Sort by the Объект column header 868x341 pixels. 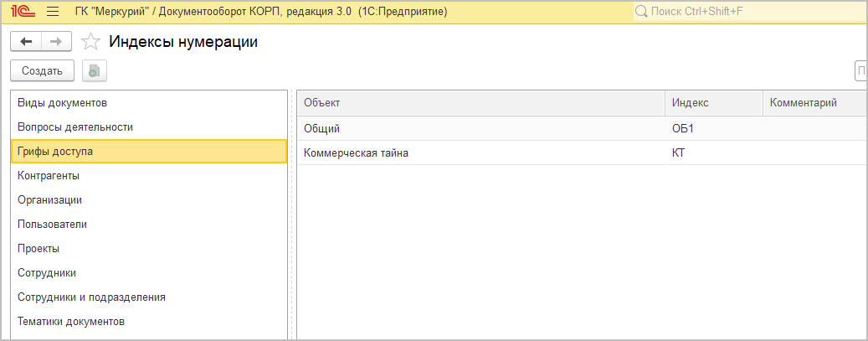[x=481, y=102]
